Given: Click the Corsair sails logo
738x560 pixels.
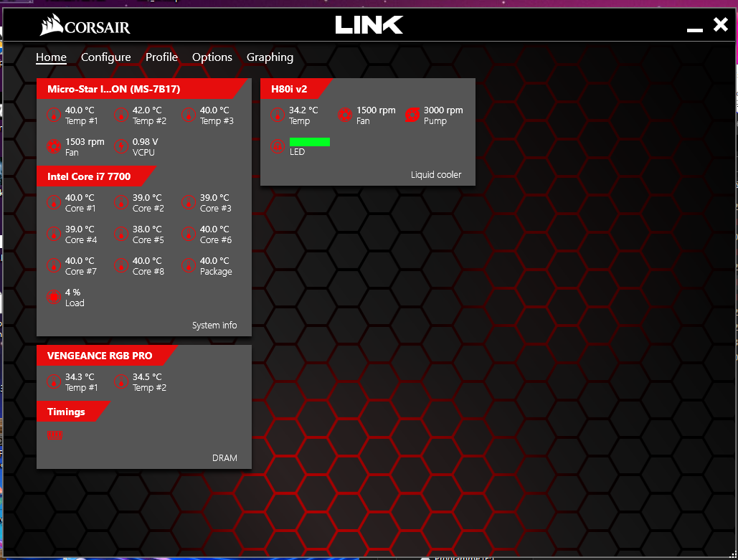Looking at the screenshot, I should click(x=52, y=25).
